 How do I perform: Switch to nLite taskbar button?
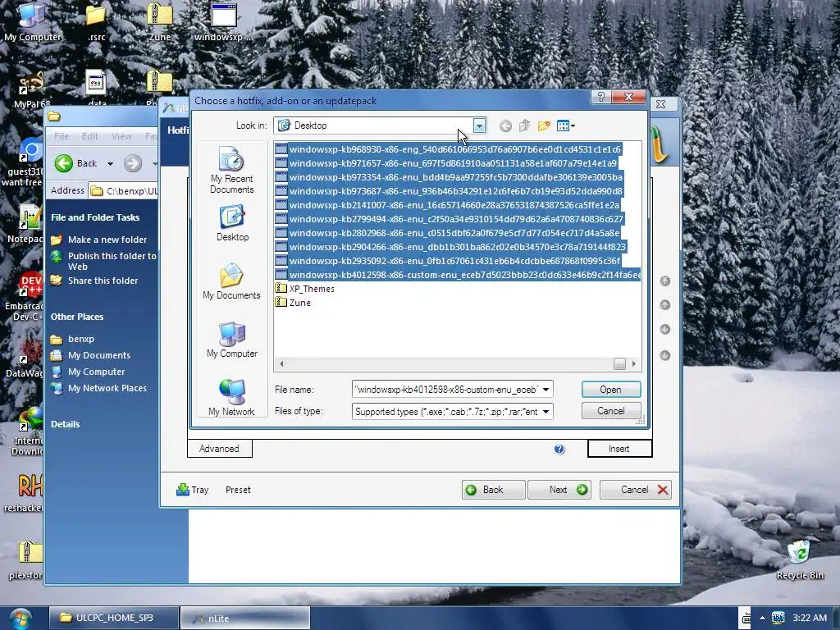click(244, 618)
